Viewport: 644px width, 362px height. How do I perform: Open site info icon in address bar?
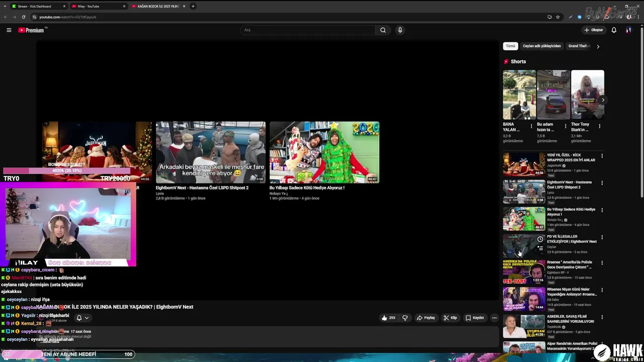[x=34, y=17]
